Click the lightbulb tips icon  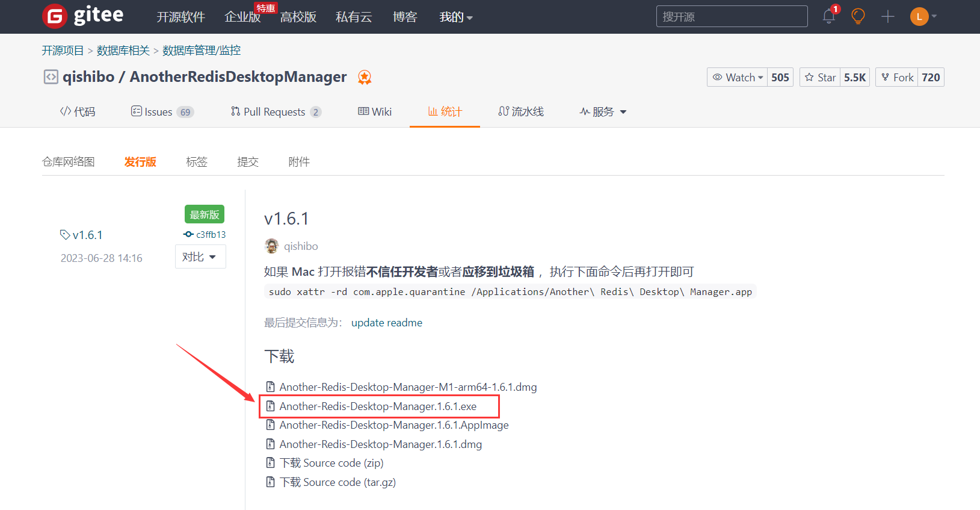point(858,16)
